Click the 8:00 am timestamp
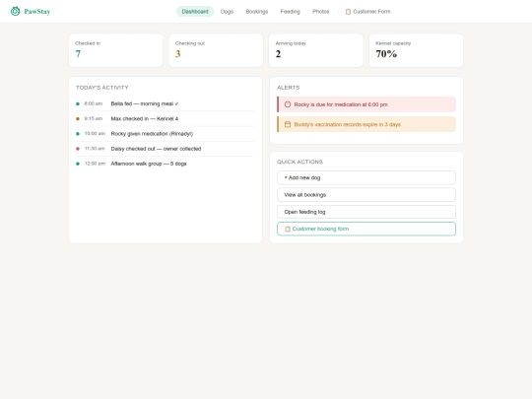Screen dimensions: 532x399 coord(94,103)
